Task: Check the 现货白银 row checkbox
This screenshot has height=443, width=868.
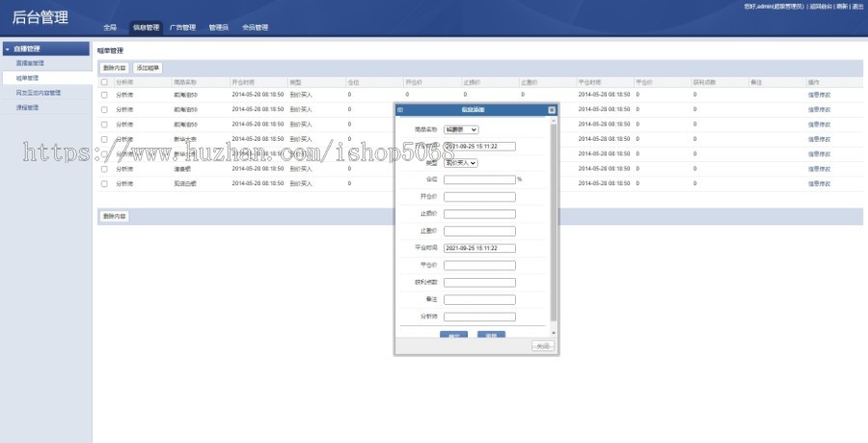Action: [104, 183]
